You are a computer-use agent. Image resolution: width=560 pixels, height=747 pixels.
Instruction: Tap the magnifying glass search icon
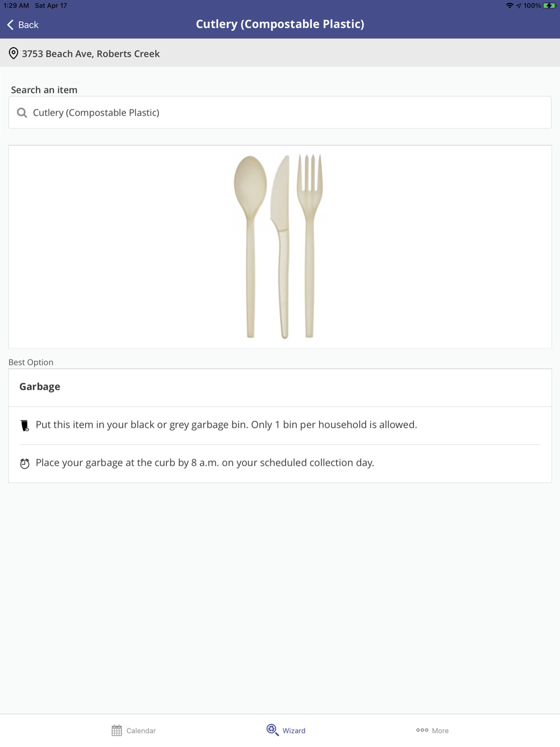(x=22, y=113)
